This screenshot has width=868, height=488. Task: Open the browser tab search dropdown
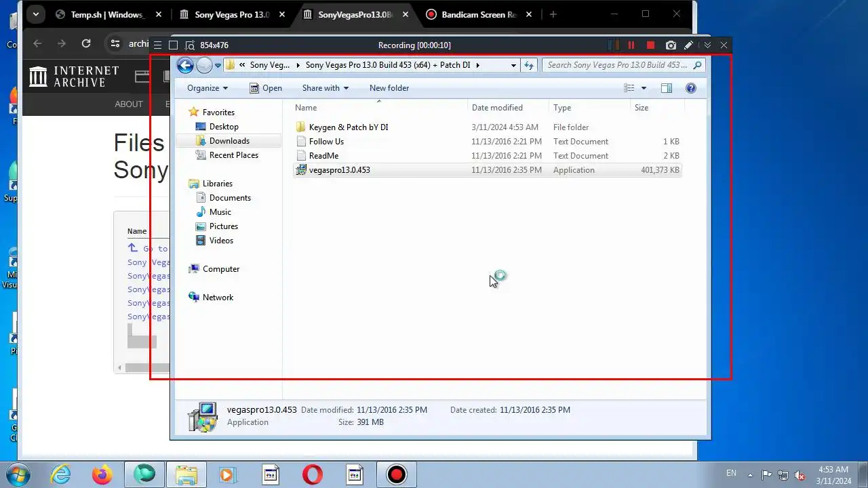(x=35, y=14)
